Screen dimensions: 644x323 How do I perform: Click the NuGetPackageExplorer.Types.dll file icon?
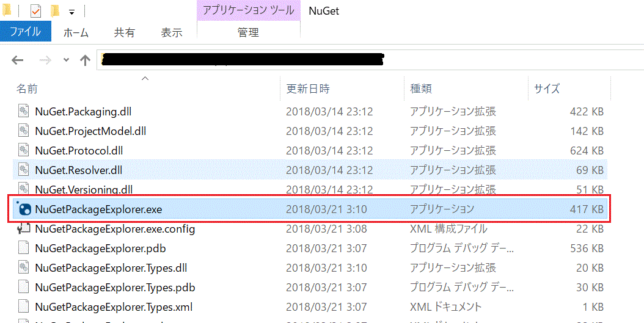click(24, 268)
